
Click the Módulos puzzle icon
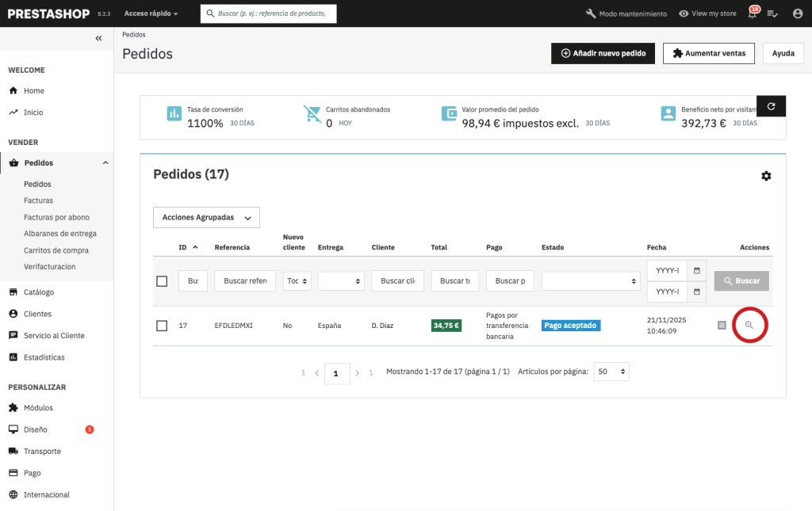click(x=13, y=407)
